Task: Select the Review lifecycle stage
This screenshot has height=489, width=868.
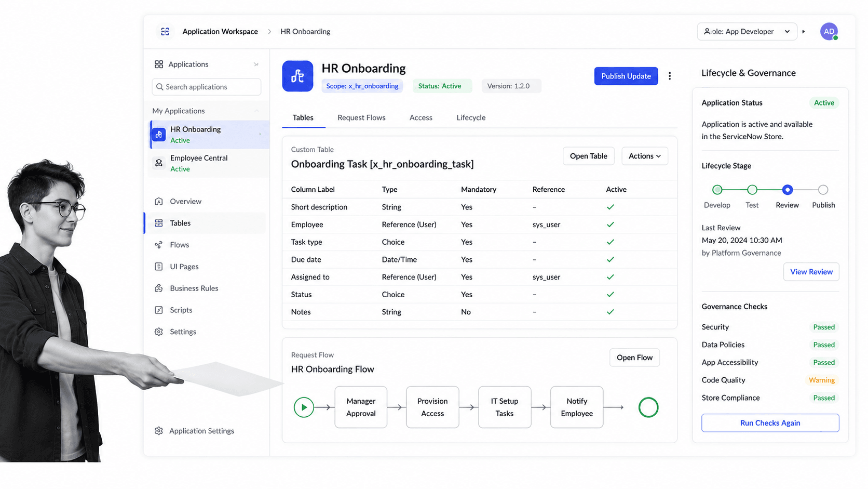Action: click(x=788, y=190)
